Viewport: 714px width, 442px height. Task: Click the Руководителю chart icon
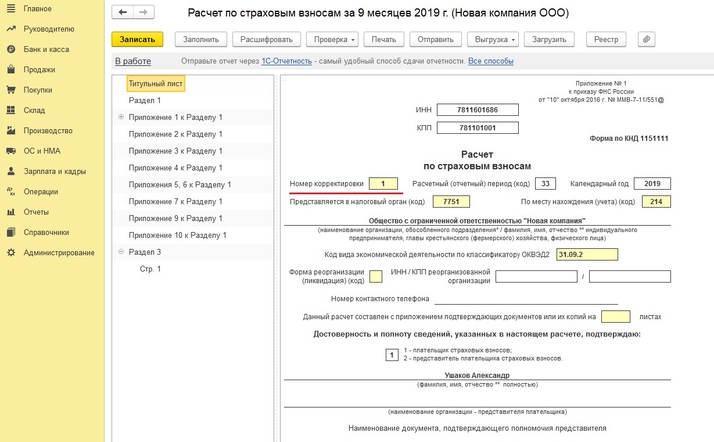pos(11,29)
